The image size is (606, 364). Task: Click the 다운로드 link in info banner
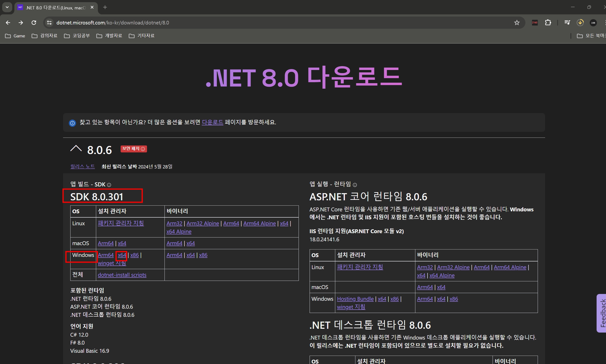[x=212, y=122]
